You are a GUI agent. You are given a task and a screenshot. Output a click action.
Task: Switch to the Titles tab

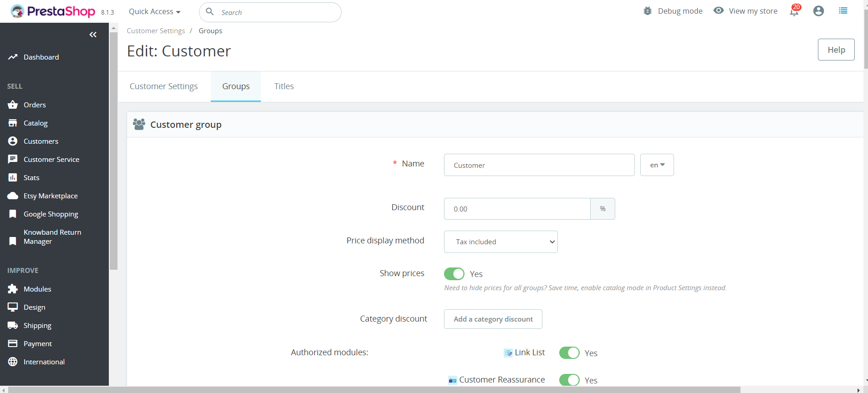click(284, 86)
